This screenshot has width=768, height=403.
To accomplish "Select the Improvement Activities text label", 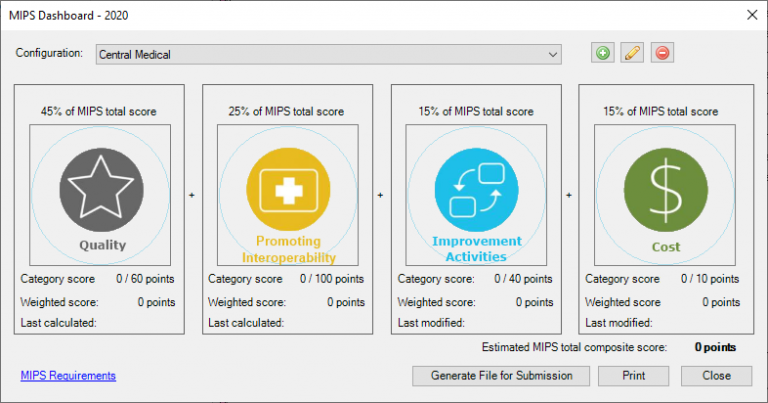I will click(476, 249).
